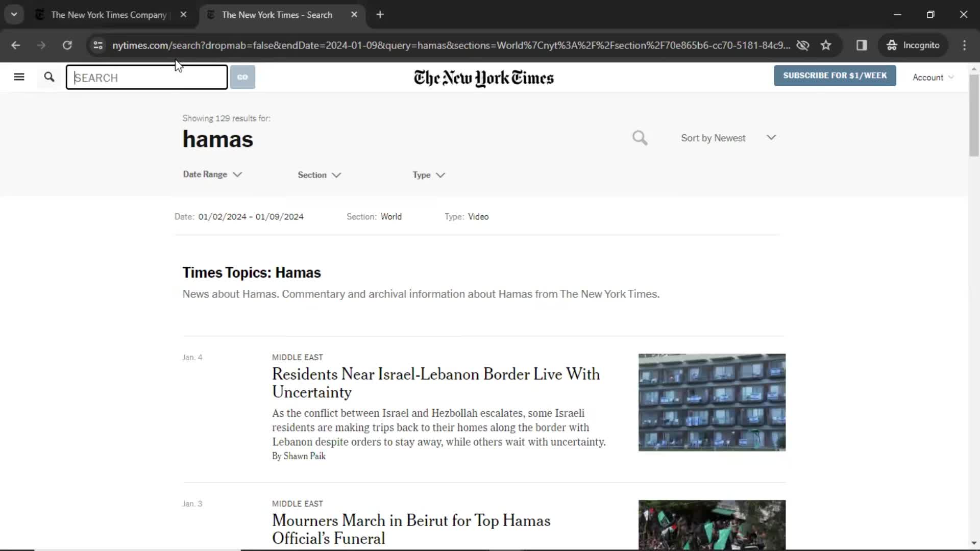Click the profile/extensions puzzle icon
This screenshot has height=551, width=980.
click(x=862, y=45)
